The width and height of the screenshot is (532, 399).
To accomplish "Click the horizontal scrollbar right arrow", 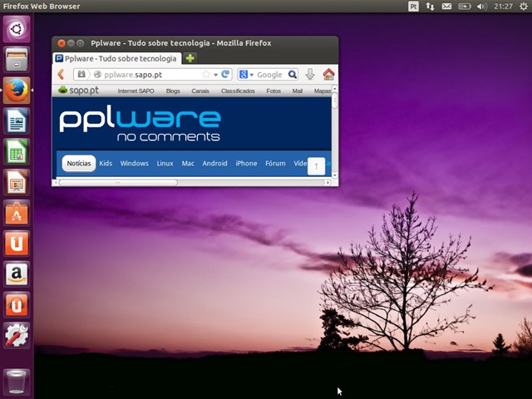I will [x=328, y=183].
